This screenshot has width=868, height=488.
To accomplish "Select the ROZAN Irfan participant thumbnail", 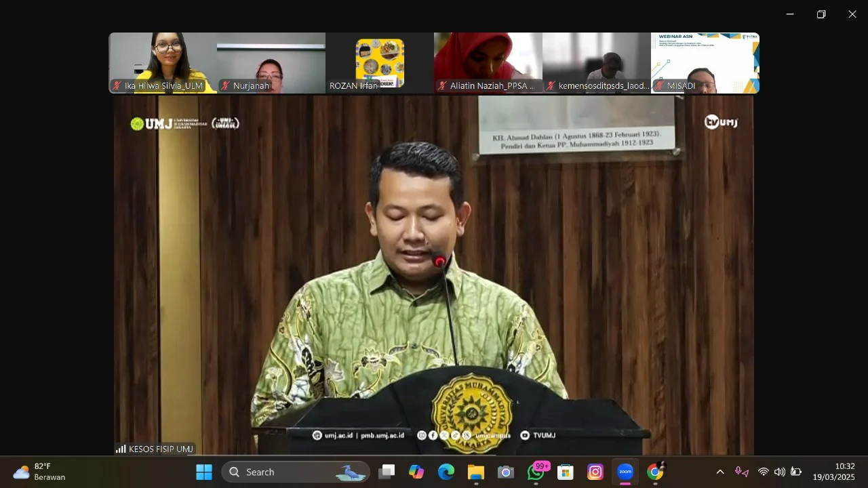I will coord(380,63).
